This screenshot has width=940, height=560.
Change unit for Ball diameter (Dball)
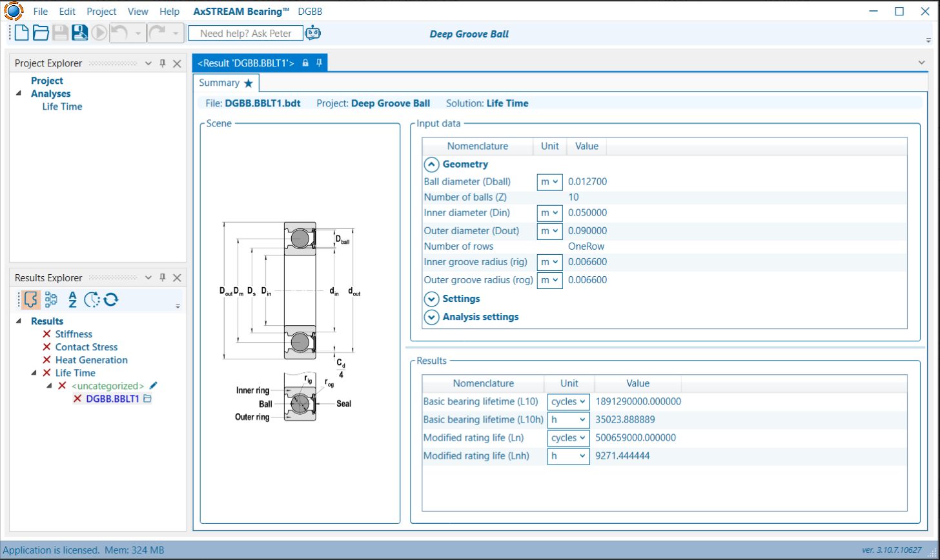click(550, 182)
